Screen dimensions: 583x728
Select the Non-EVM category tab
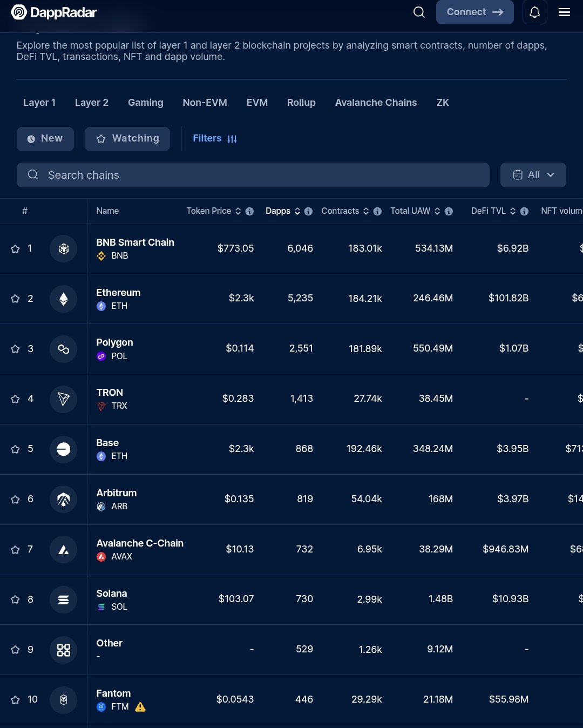point(205,103)
